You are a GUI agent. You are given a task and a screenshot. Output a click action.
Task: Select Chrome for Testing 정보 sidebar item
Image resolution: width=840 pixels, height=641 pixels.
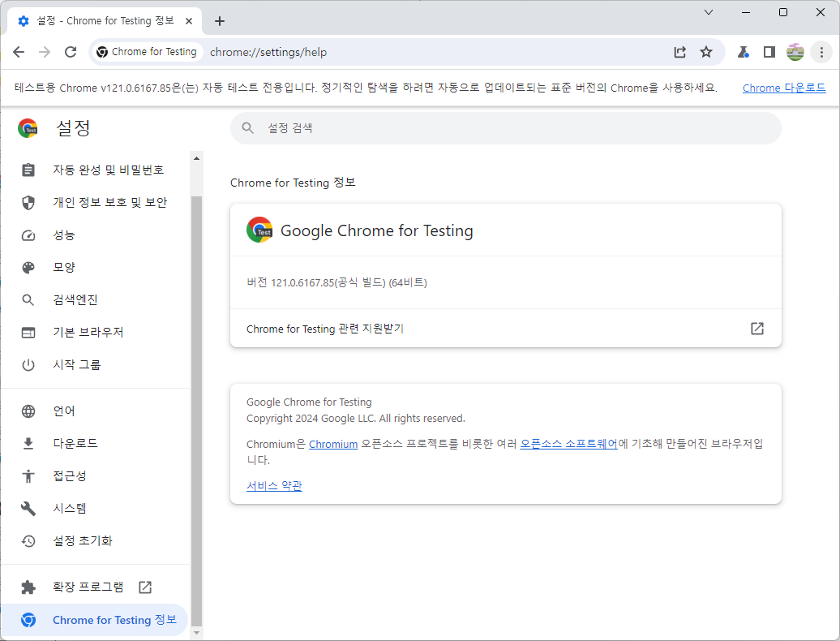point(94,620)
